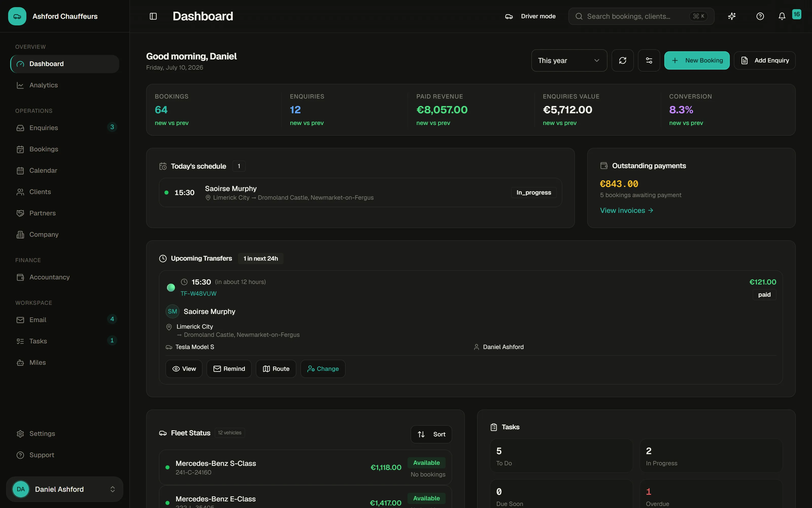The width and height of the screenshot is (812, 508).
Task: Click the refresh data icon button
Action: (622, 60)
